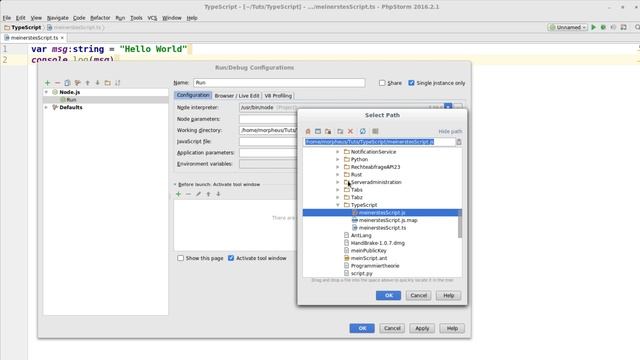
Task: Enable Show this page checkbox
Action: [180, 258]
